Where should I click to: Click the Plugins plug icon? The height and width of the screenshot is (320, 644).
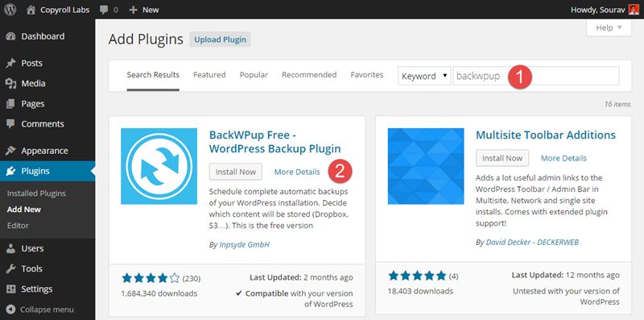(x=11, y=171)
